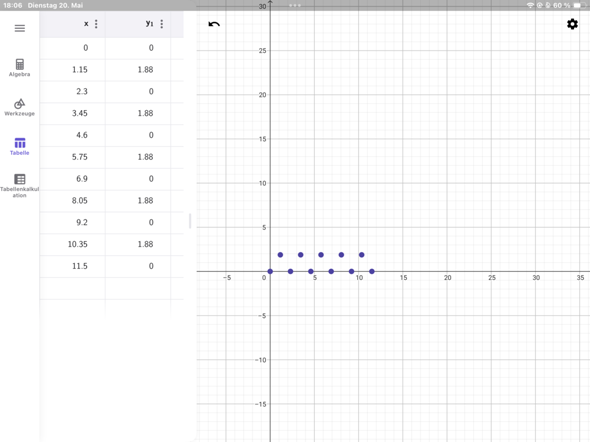Select x cell with value 4.6

(x=73, y=135)
